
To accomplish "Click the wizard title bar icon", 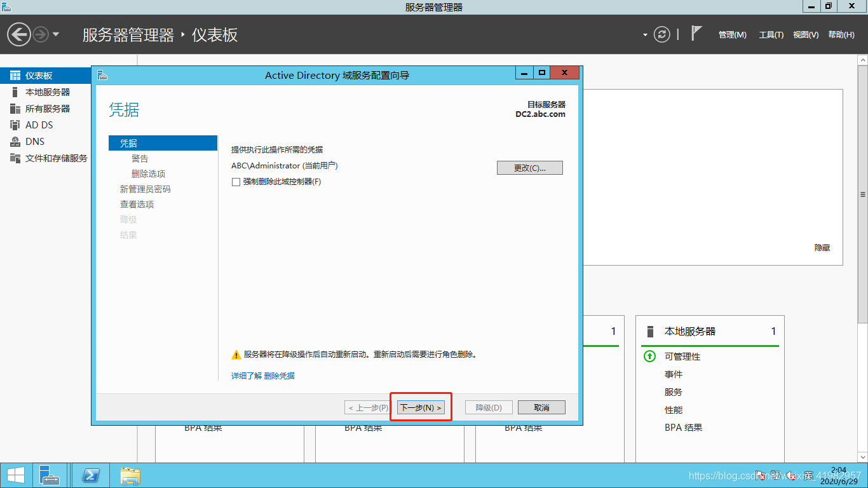I will point(102,75).
